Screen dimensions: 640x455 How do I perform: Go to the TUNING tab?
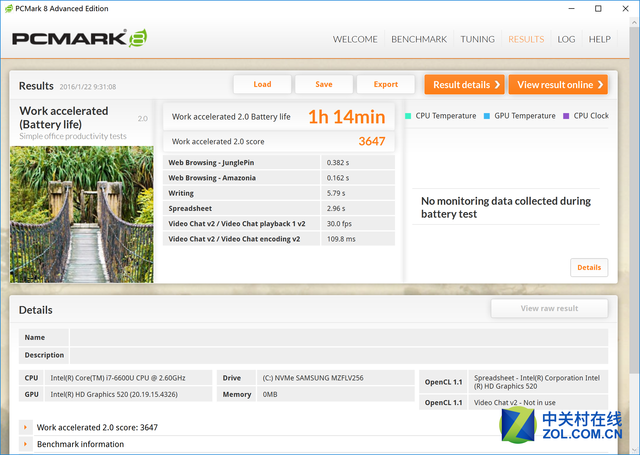click(x=477, y=39)
